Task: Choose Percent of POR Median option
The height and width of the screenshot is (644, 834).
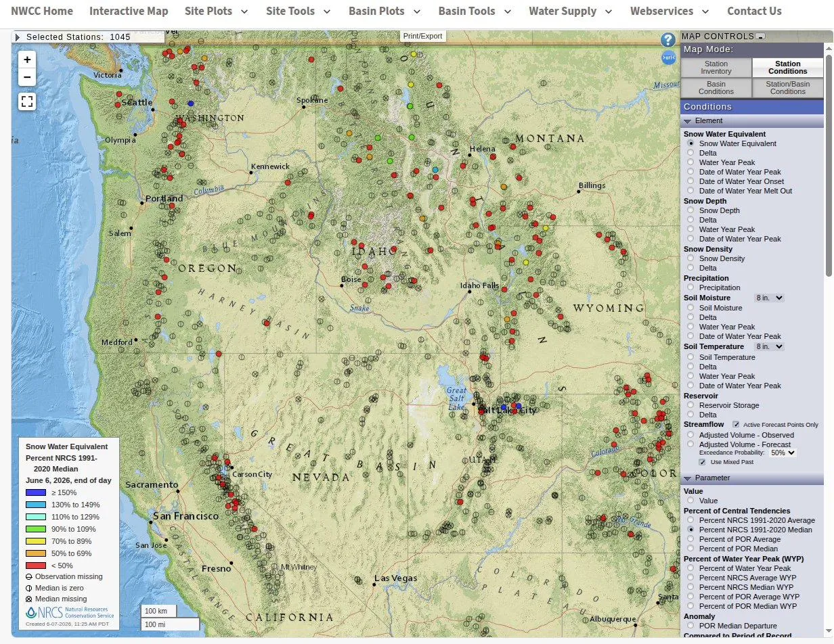Action: click(x=690, y=549)
